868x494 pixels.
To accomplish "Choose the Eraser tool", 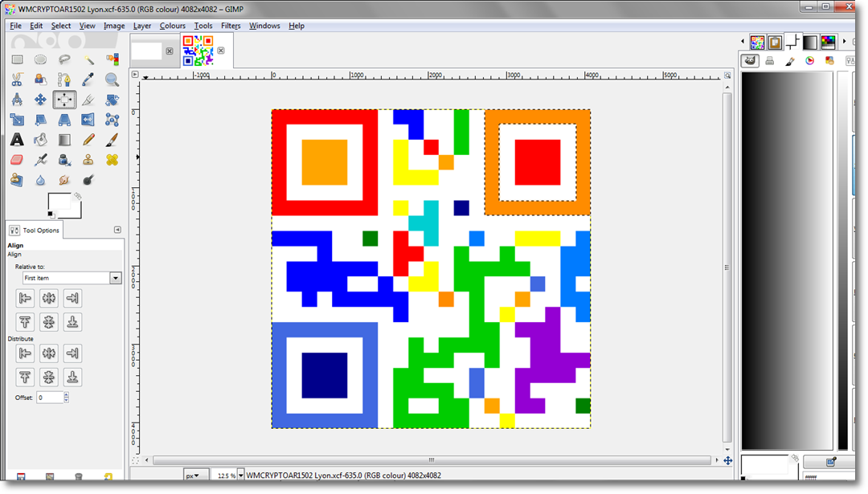I will 17,160.
